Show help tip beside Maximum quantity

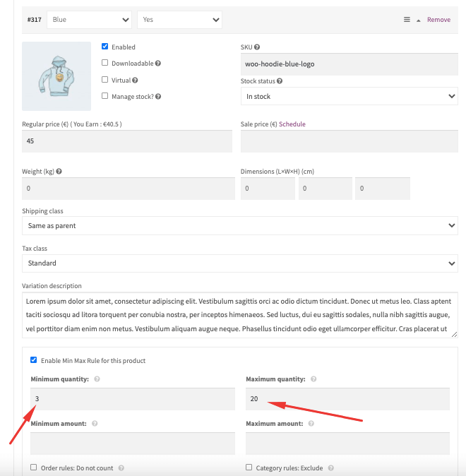[313, 379]
